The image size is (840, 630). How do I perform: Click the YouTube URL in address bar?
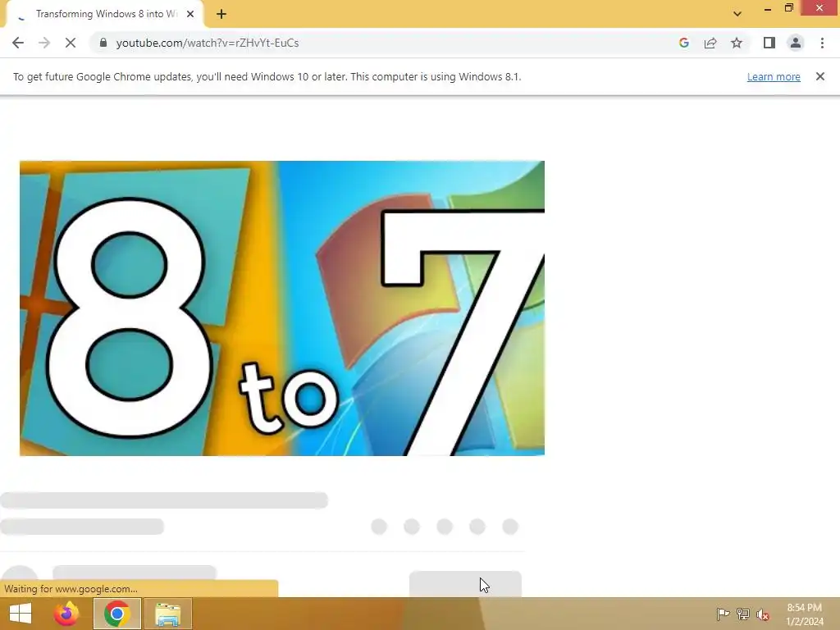point(208,43)
